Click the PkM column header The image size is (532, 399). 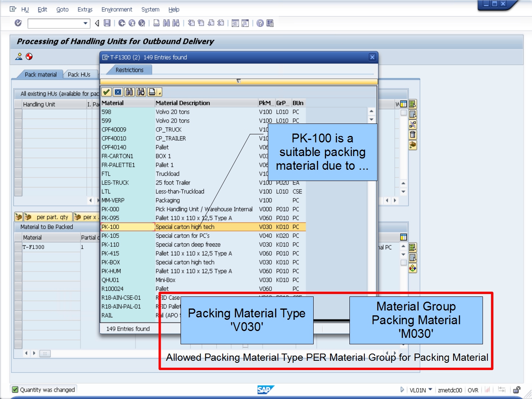266,103
